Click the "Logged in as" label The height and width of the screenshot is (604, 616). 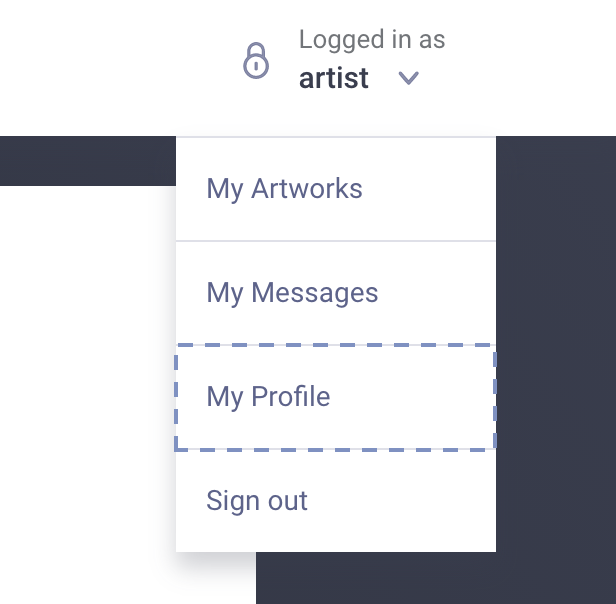(x=372, y=40)
